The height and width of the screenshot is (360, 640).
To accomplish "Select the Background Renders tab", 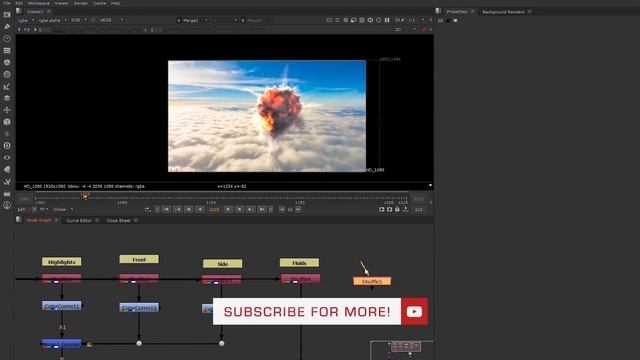I will pyautogui.click(x=503, y=12).
